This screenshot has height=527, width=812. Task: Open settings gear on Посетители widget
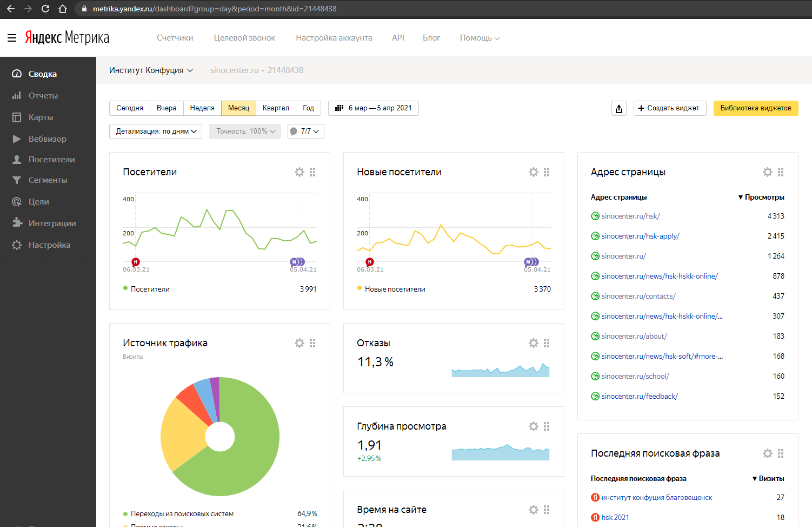299,172
